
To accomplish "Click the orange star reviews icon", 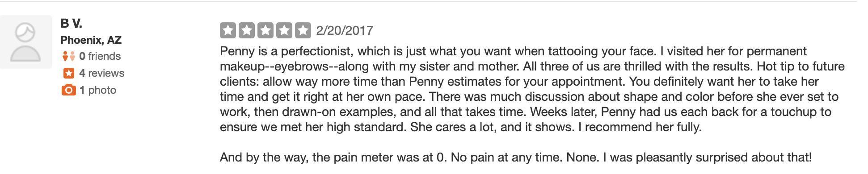I will click(x=68, y=73).
